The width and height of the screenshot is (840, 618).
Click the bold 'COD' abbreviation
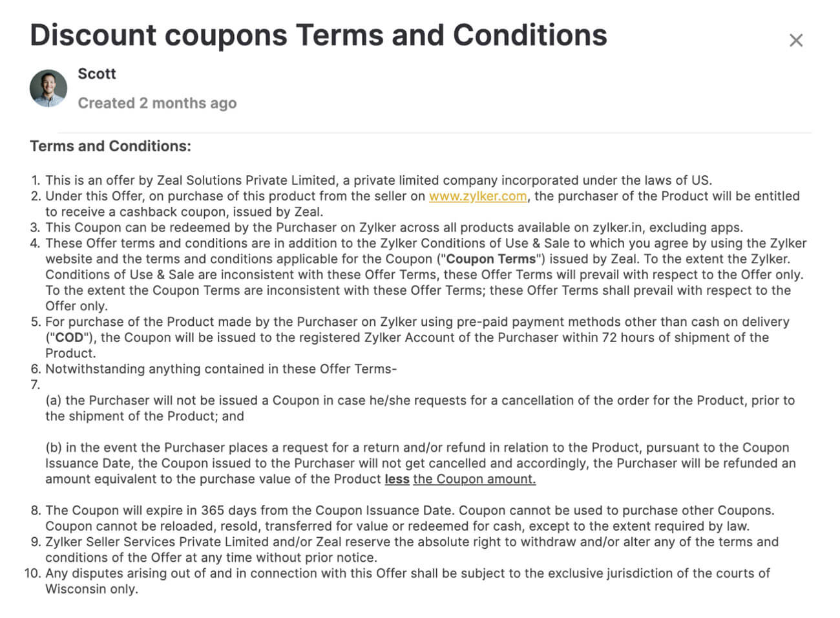pos(69,337)
